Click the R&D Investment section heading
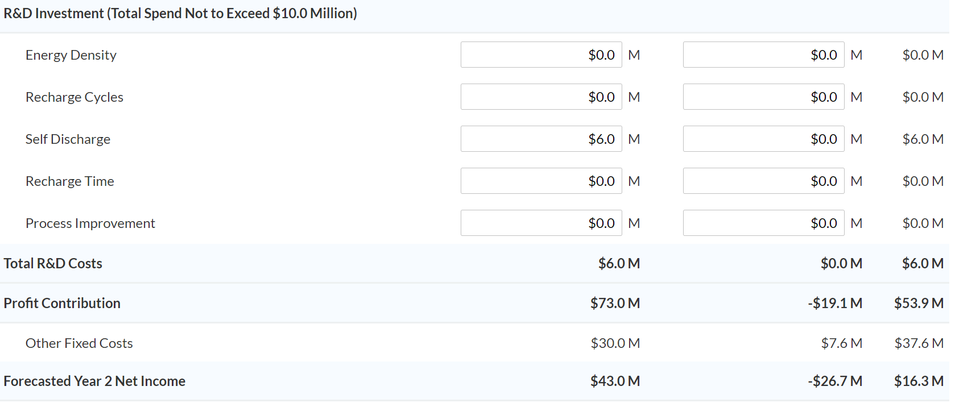The height and width of the screenshot is (411, 980). 180,13
